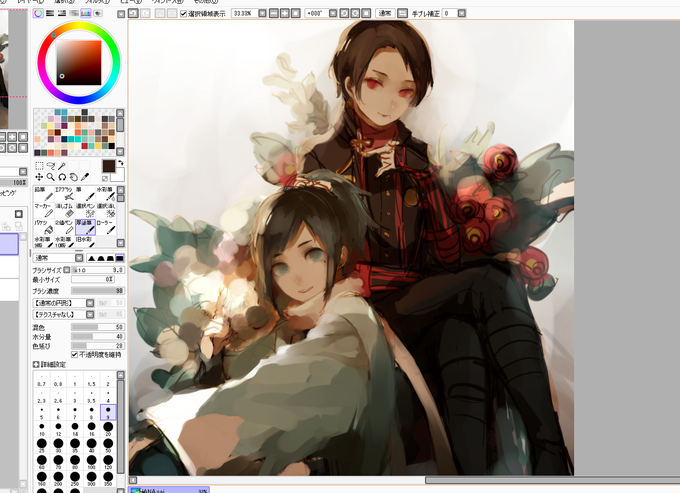Image resolution: width=680 pixels, height=493 pixels.
Task: Select the 厚塗筆 thick paint brush tool
Action: click(85, 227)
